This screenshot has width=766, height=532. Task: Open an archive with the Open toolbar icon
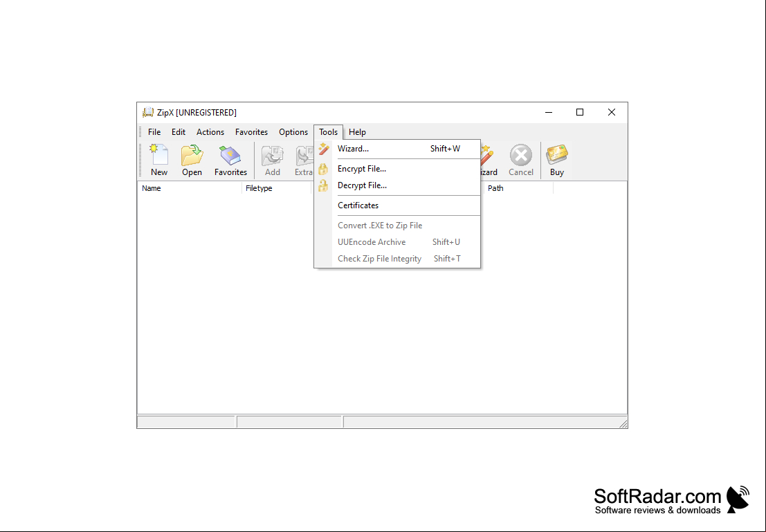click(x=192, y=155)
